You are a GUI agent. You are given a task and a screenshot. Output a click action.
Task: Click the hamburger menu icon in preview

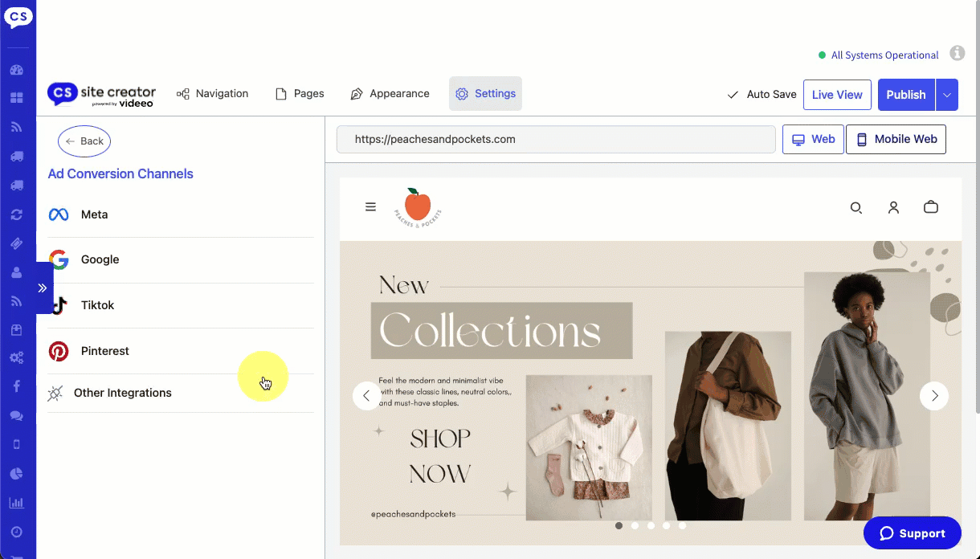coord(370,207)
